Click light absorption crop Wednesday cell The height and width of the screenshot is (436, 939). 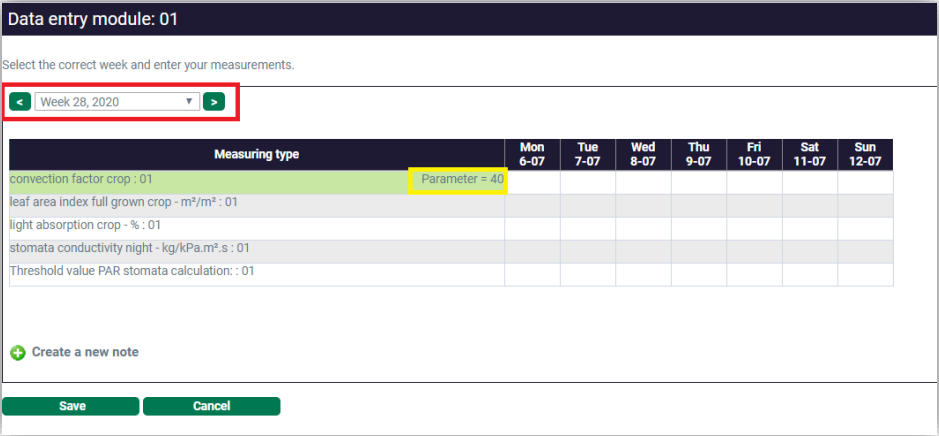click(642, 226)
